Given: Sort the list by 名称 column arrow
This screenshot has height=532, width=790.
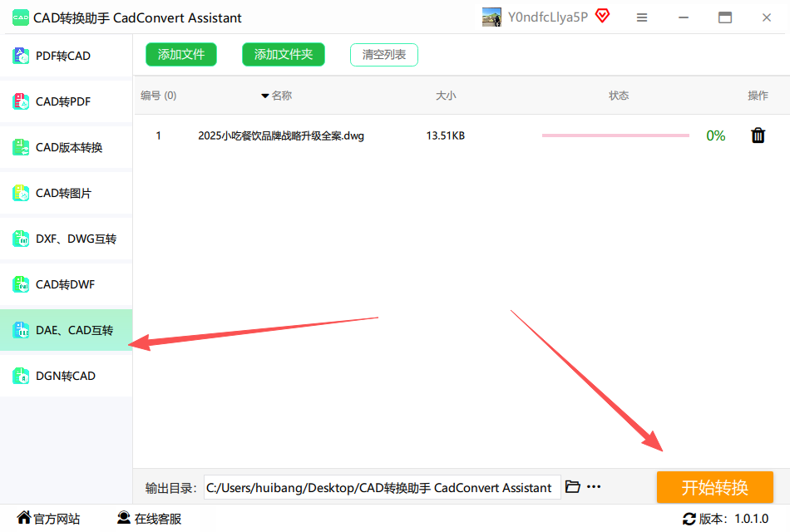Looking at the screenshot, I should point(265,96).
